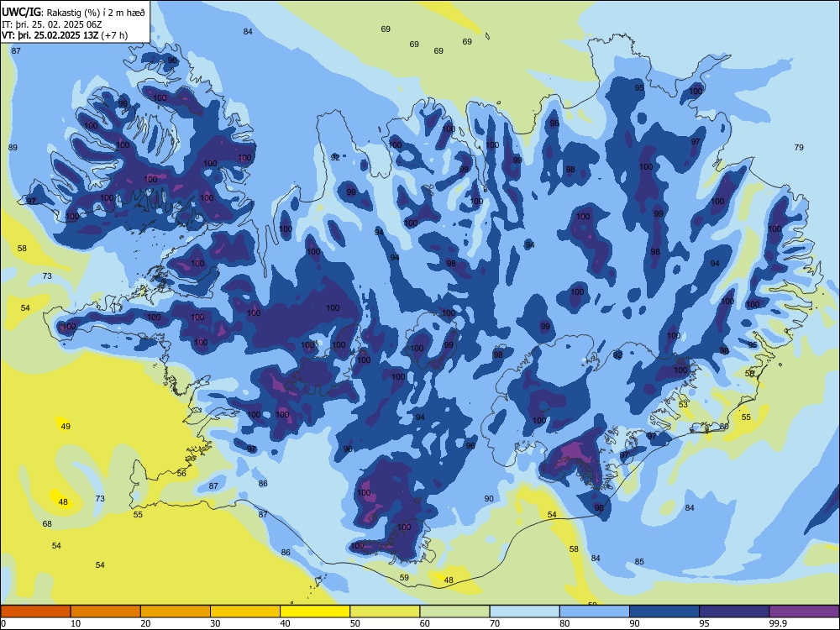The width and height of the screenshot is (840, 630).
Task: Click the humidity value '85' on the map
Action: pos(639,562)
